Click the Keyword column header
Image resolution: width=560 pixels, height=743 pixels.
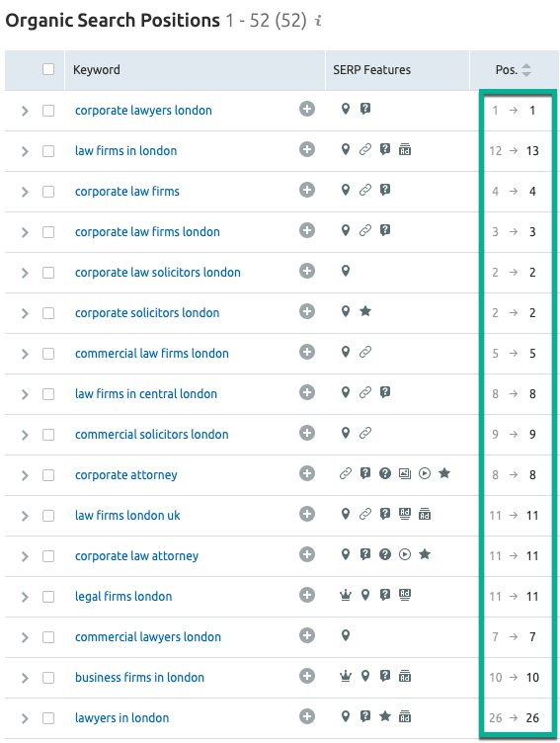click(x=195, y=70)
